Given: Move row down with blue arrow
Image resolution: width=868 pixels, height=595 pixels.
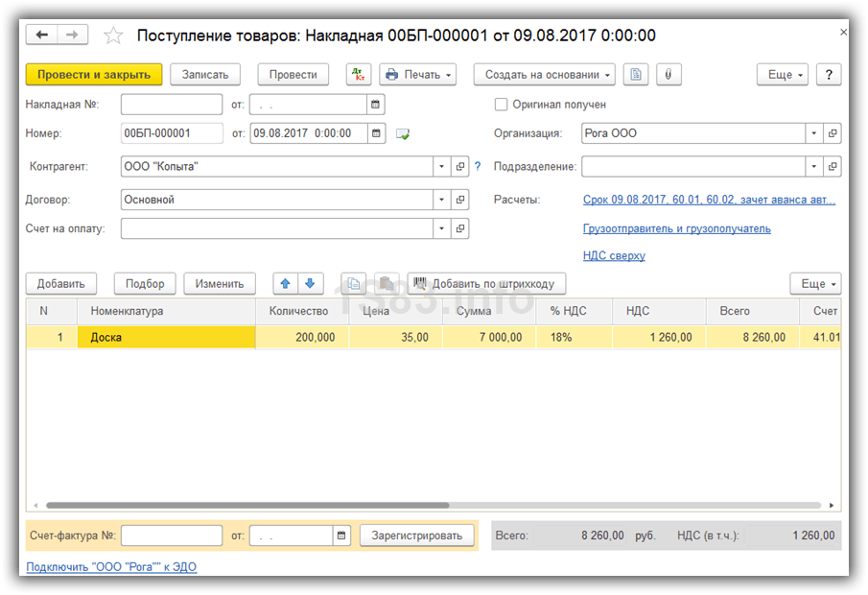Looking at the screenshot, I should [310, 284].
